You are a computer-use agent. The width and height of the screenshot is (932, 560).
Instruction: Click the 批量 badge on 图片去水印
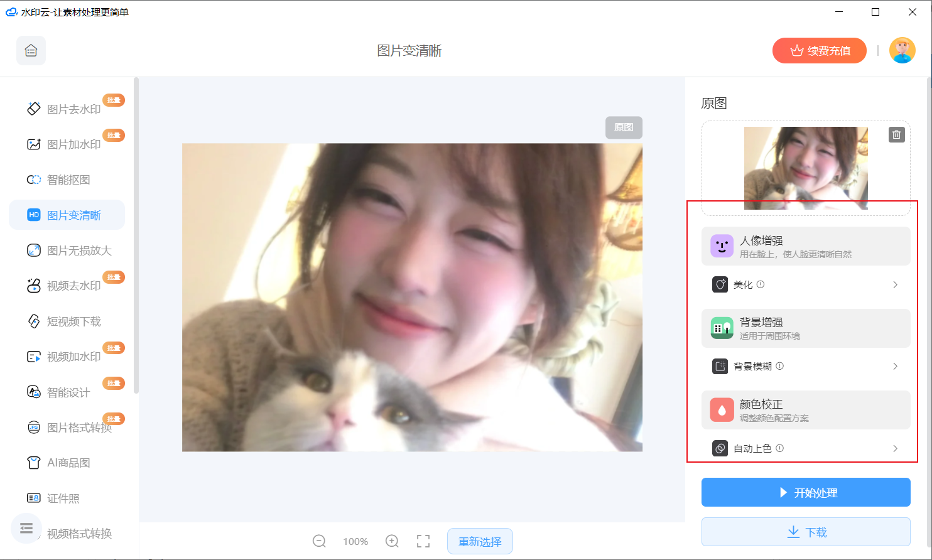pos(114,100)
